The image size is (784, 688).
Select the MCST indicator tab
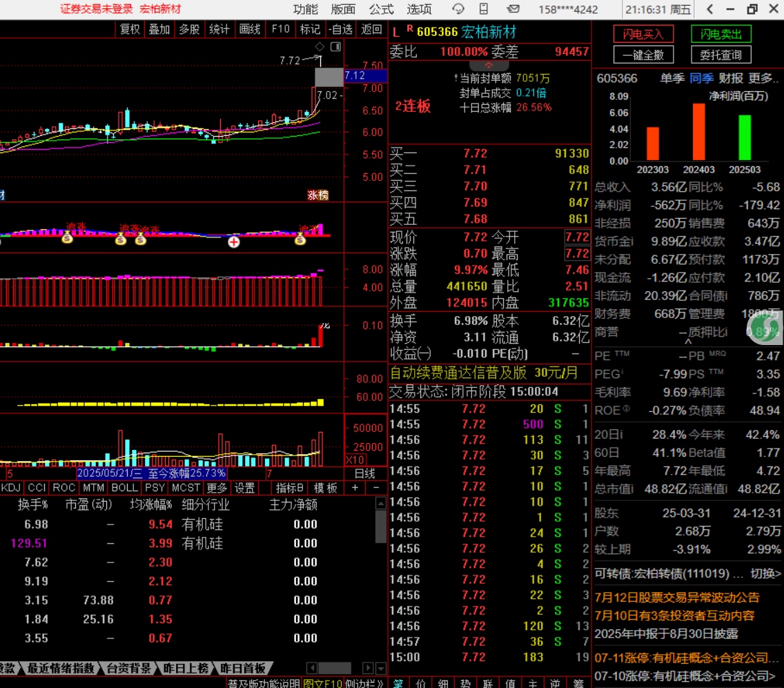click(186, 487)
